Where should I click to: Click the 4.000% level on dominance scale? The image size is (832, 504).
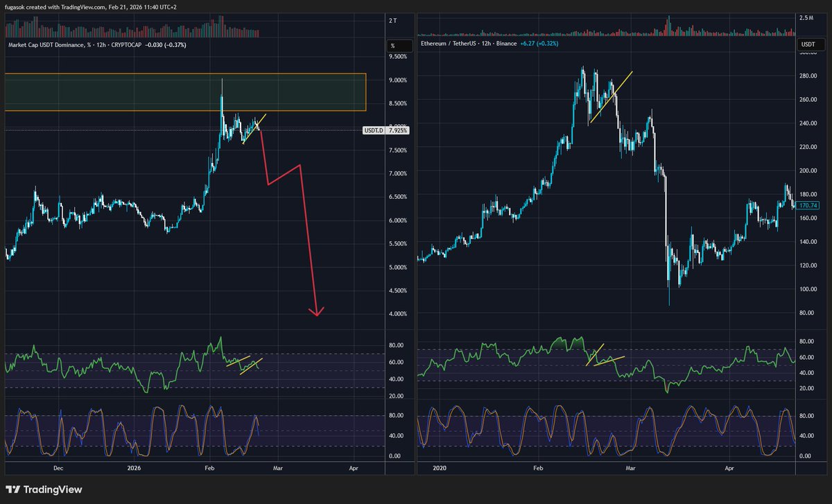(x=399, y=315)
